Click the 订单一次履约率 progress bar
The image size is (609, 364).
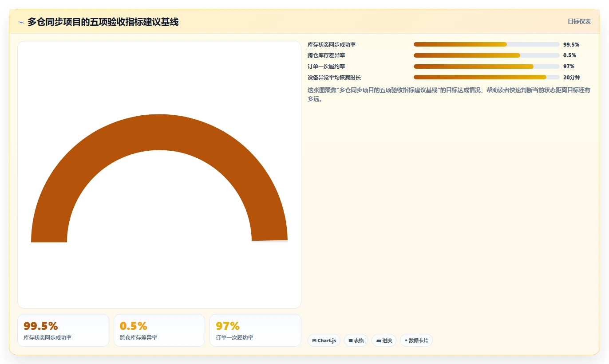486,67
